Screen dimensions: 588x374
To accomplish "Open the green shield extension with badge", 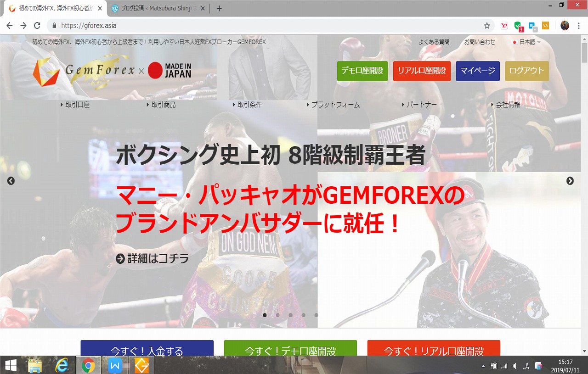I will point(518,26).
